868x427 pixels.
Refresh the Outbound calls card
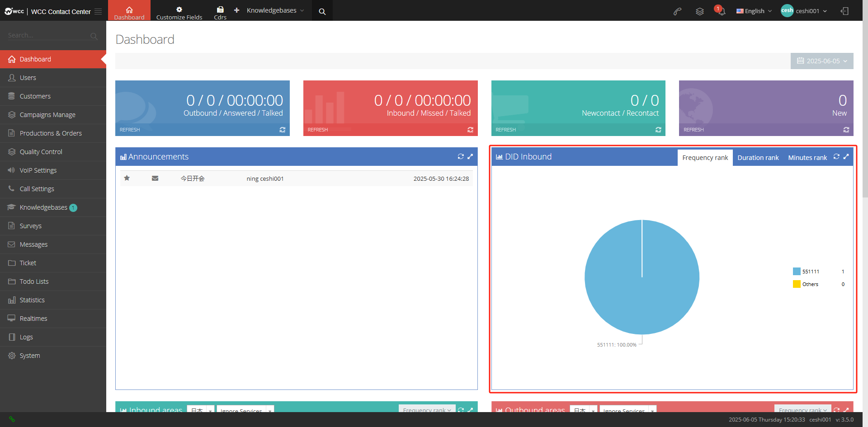(x=283, y=130)
